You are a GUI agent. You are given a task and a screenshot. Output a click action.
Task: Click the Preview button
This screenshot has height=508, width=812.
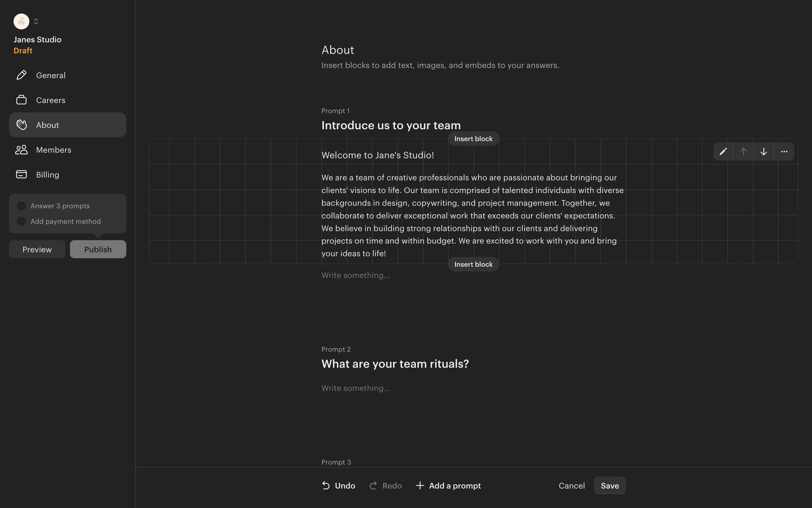37,249
